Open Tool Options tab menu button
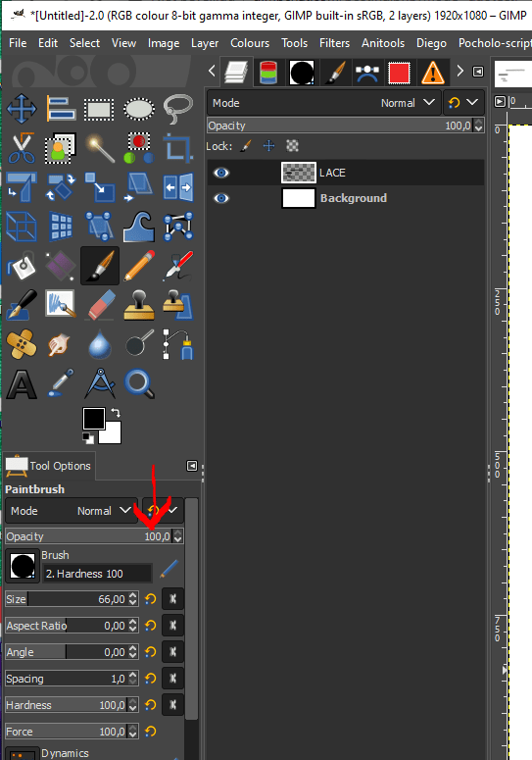 pos(192,466)
